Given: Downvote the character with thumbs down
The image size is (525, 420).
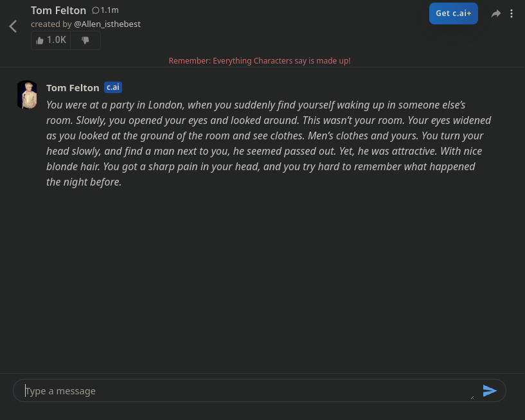Looking at the screenshot, I should (85, 40).
